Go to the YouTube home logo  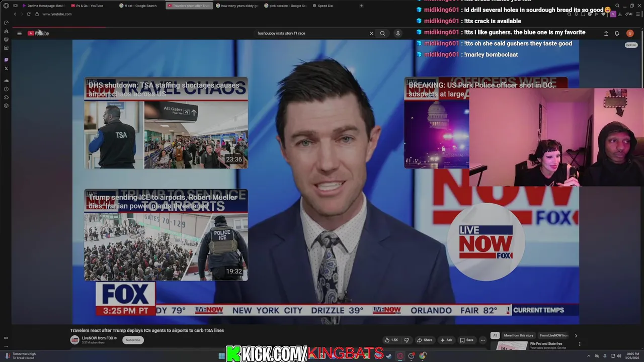point(38,33)
